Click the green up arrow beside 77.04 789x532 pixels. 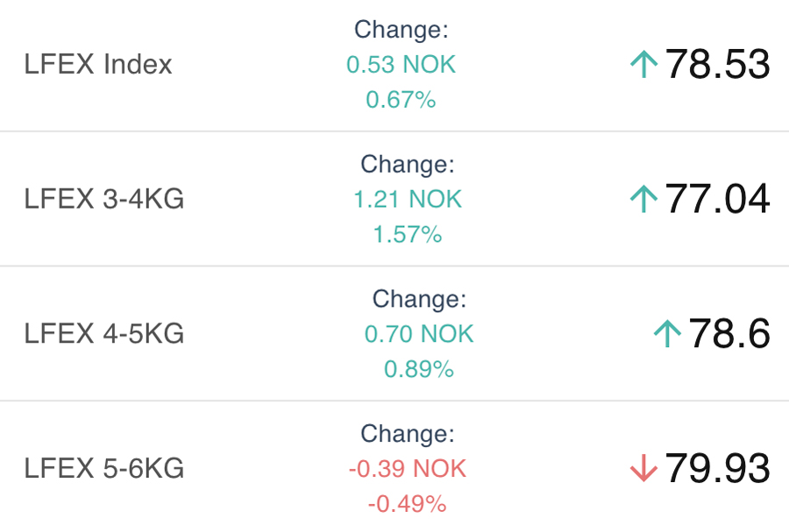pos(643,199)
